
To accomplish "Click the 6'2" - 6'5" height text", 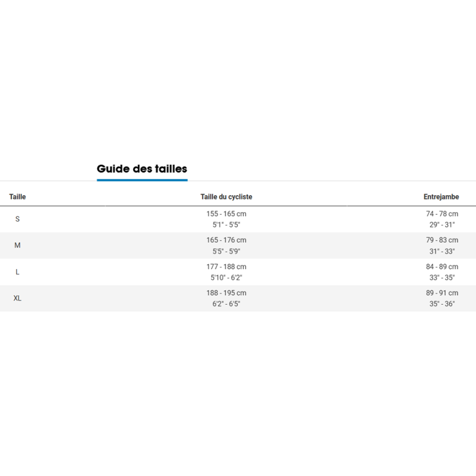I will [x=226, y=303].
